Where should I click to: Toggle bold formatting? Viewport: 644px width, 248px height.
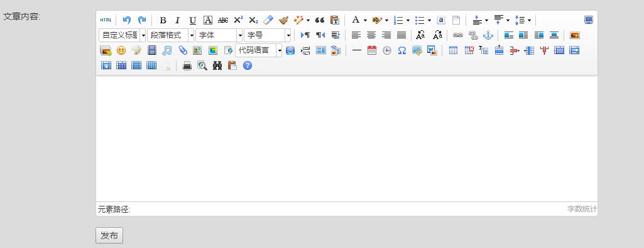(163, 20)
